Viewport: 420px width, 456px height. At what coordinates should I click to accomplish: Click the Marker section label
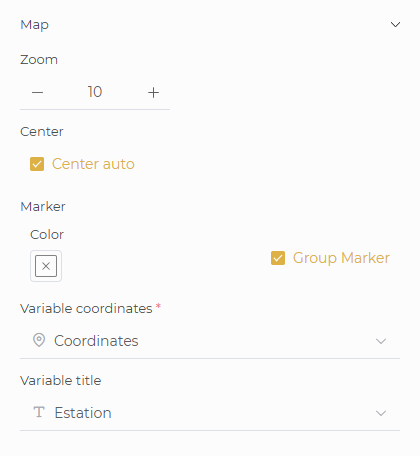[43, 207]
